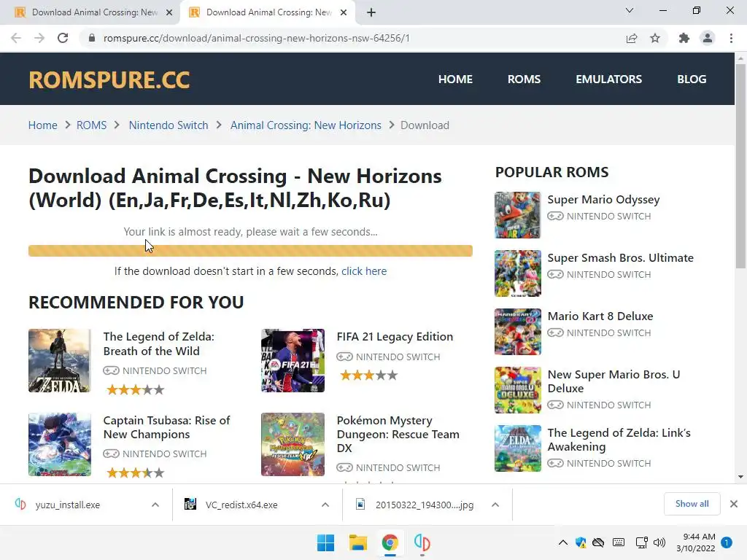Screen dimensions: 747x560
Task: Open Mario Kart 8 Deluxe title link
Action: point(600,316)
